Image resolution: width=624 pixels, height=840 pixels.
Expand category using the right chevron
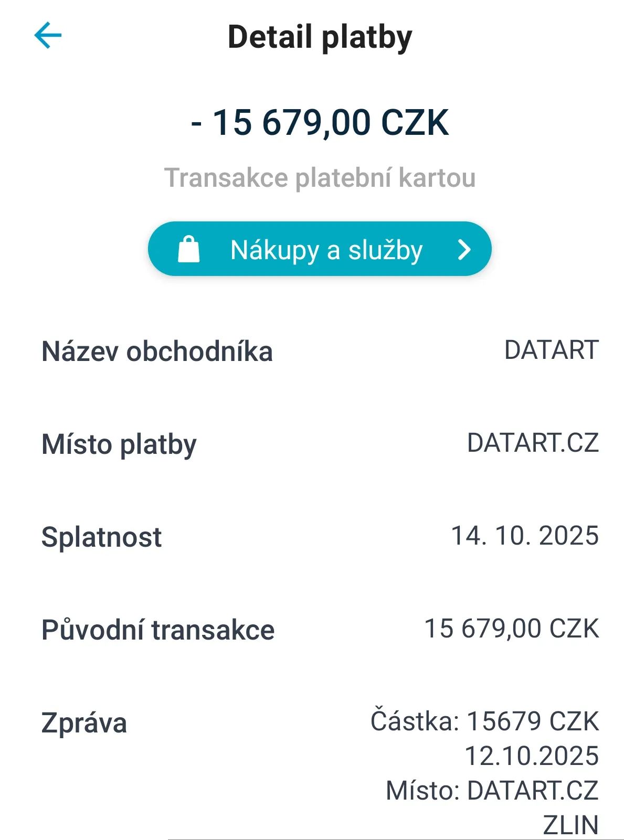(x=464, y=250)
